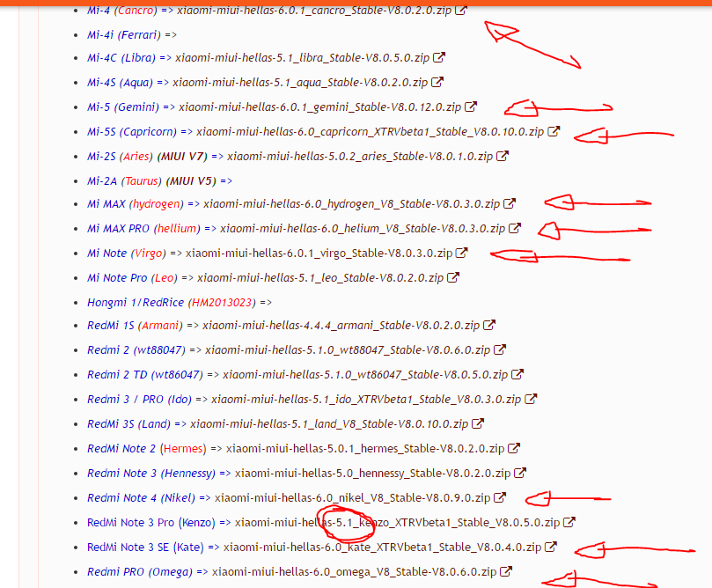712x588 pixels.
Task: Open external link icon after aqua zip
Action: pos(437,82)
